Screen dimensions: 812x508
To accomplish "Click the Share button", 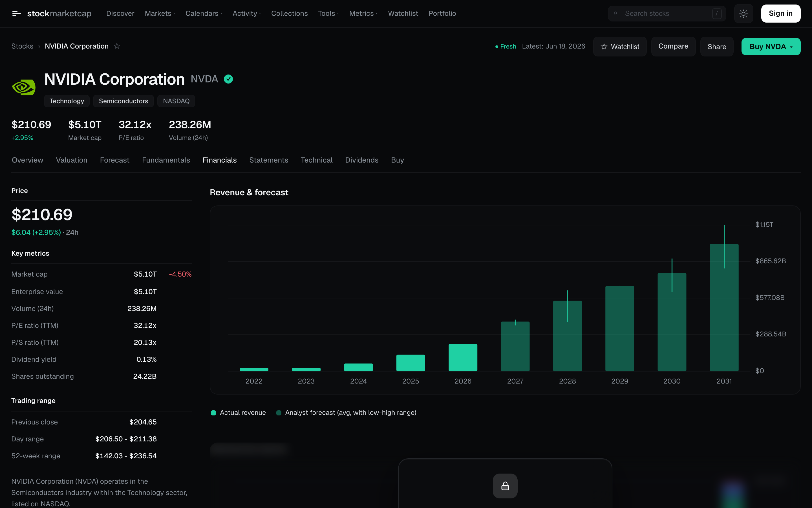I will 717,46.
